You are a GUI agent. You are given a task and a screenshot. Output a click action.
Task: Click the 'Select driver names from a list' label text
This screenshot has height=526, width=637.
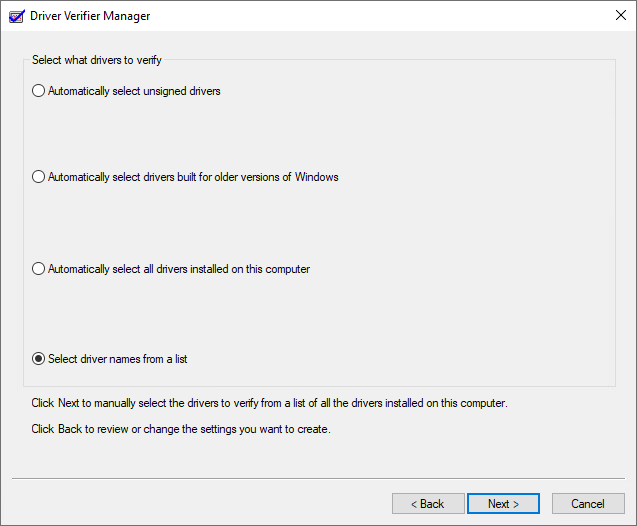tap(117, 359)
